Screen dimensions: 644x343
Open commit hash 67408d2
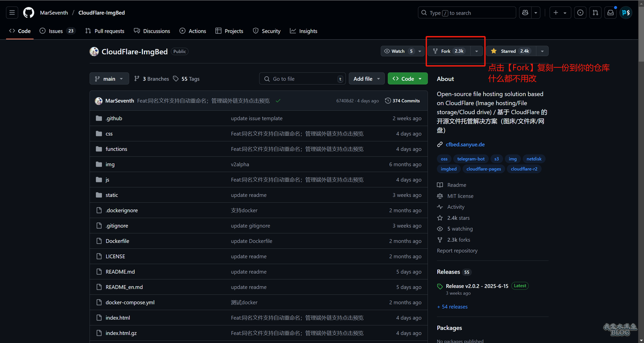point(345,101)
